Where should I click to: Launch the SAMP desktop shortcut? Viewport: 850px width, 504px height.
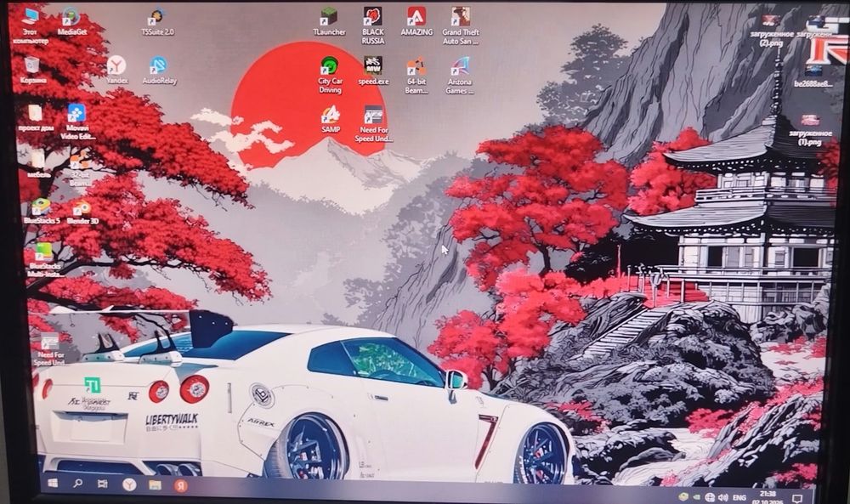pos(330,119)
